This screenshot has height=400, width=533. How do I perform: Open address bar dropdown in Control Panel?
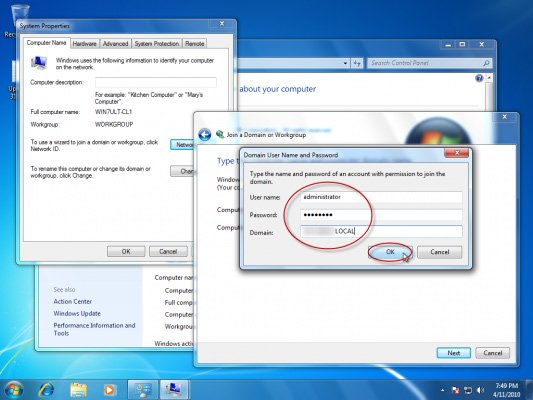point(345,63)
